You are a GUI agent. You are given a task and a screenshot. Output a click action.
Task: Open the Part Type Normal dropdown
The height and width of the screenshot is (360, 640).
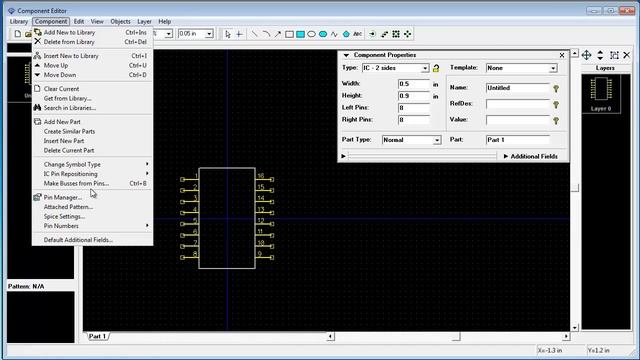[x=437, y=140]
